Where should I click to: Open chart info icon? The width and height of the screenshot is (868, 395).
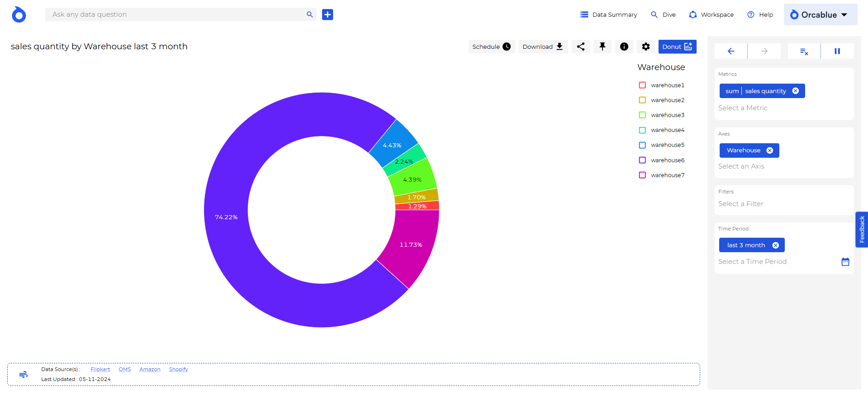pyautogui.click(x=624, y=47)
